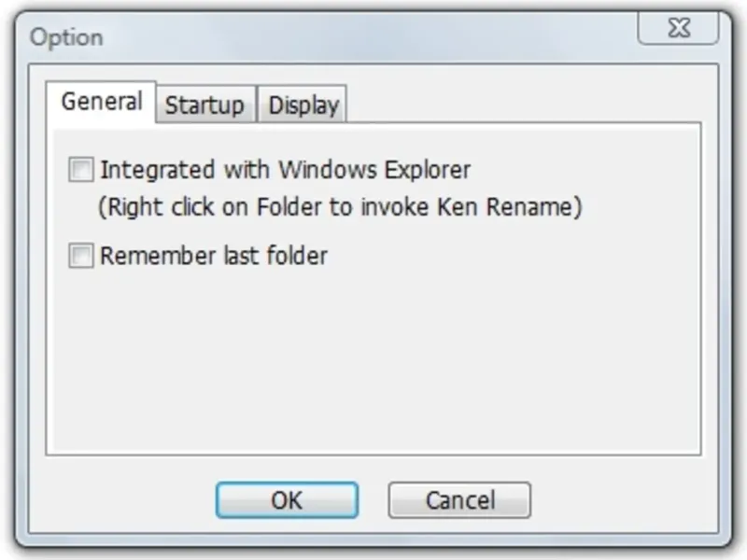Close the Option dialog with X button

pyautogui.click(x=679, y=28)
